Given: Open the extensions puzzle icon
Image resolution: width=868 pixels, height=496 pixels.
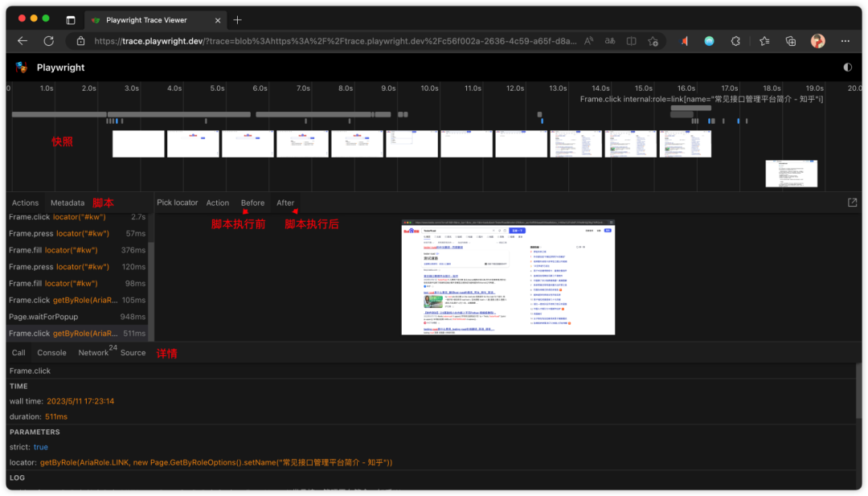Looking at the screenshot, I should point(735,41).
